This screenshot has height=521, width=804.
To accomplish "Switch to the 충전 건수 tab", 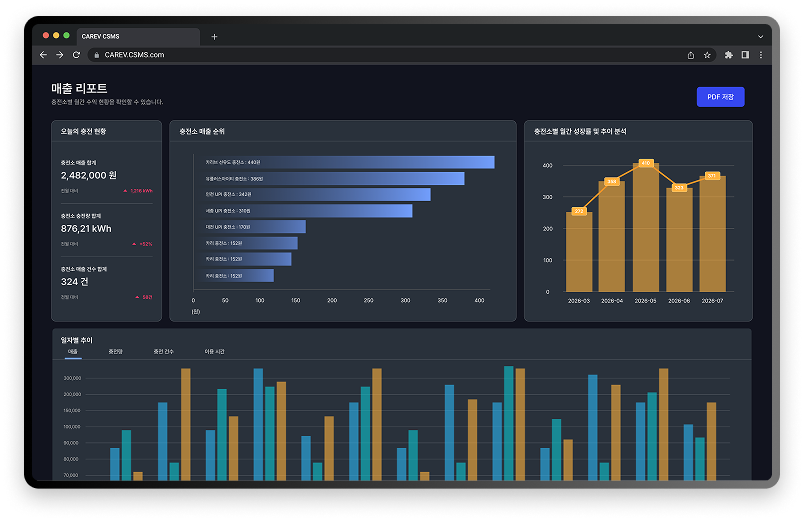I will click(x=164, y=352).
